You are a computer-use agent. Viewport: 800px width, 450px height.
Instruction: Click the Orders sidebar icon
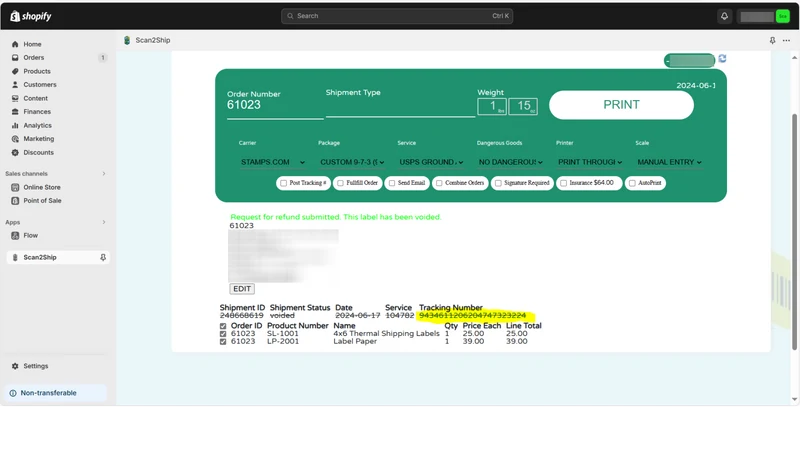15,58
